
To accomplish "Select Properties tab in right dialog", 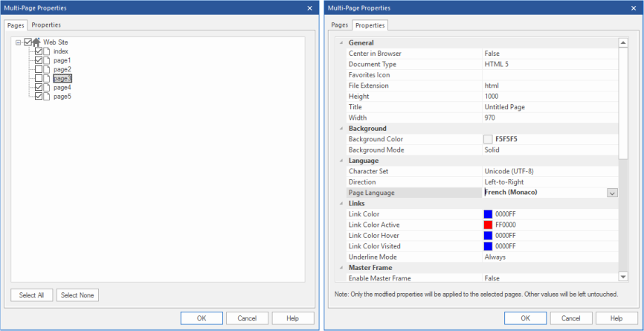I will (x=370, y=25).
